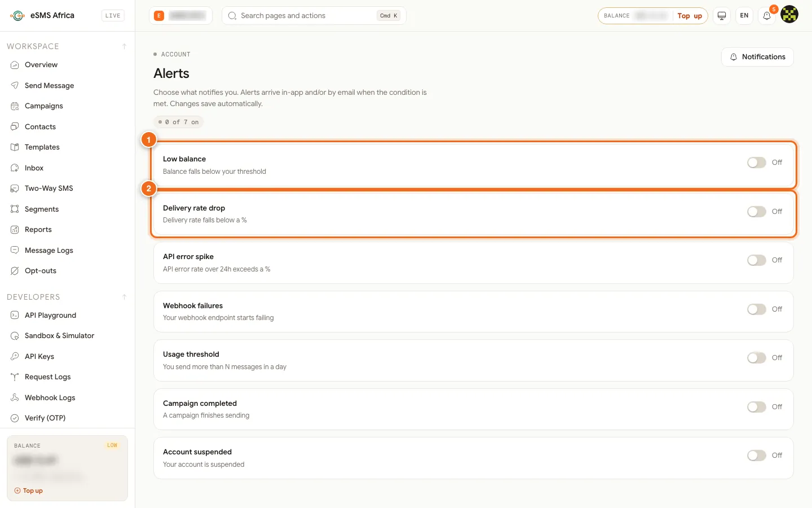The height and width of the screenshot is (508, 812).
Task: Collapse the Developers section arrow
Action: pos(124,297)
